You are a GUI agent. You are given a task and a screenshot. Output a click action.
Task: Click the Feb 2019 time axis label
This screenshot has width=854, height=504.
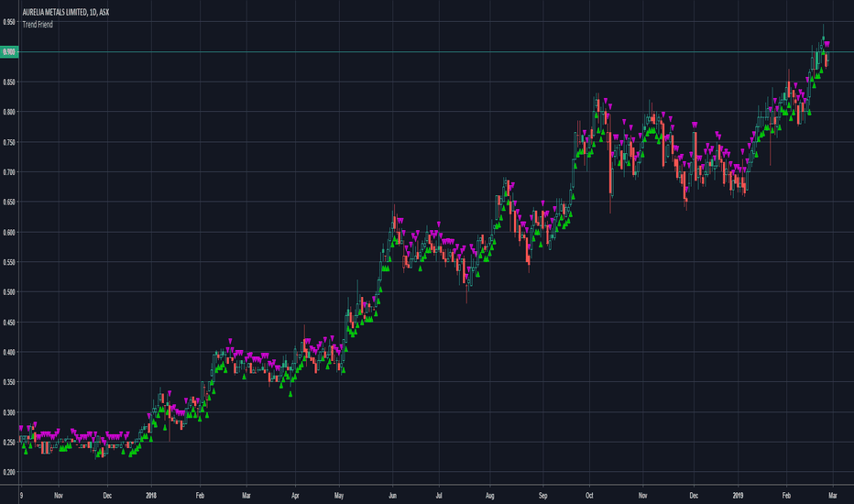point(786,496)
